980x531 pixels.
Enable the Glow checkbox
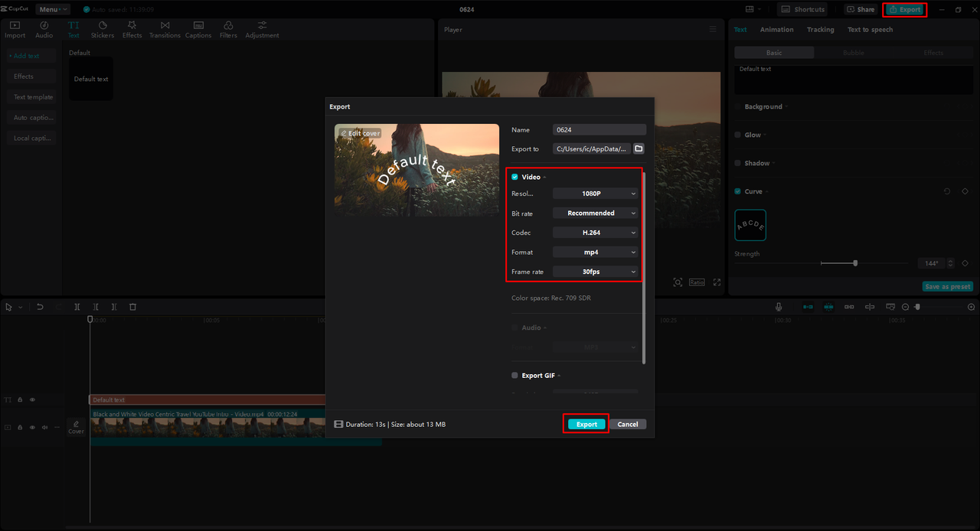pos(738,135)
